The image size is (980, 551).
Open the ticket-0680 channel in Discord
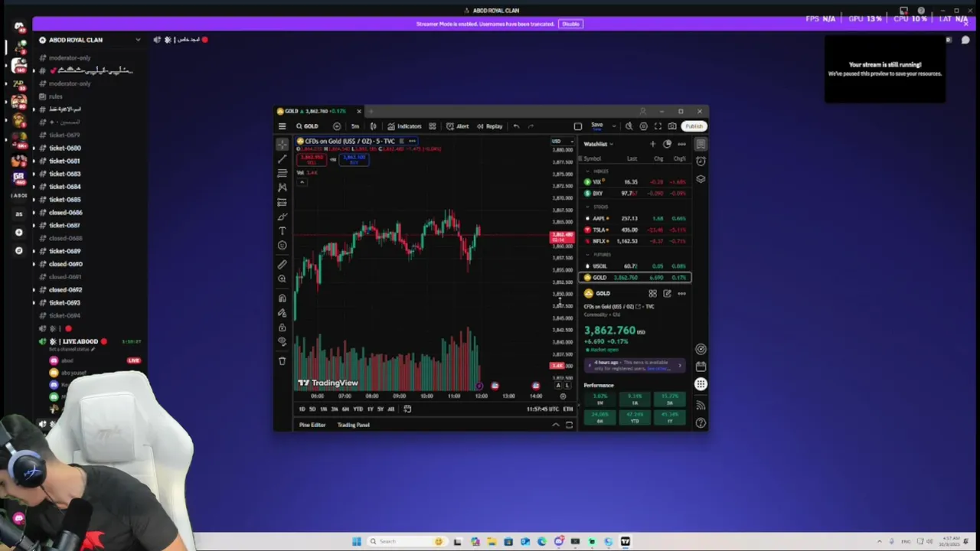(64, 148)
